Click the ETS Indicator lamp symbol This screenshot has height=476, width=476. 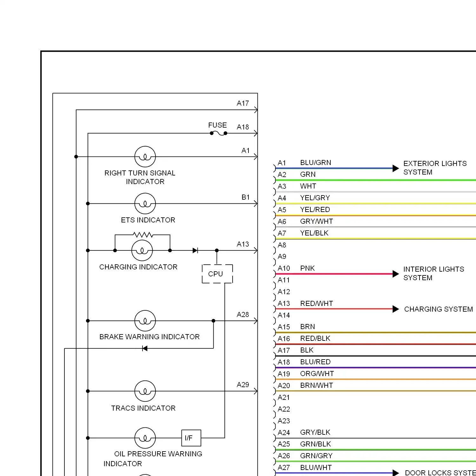pyautogui.click(x=145, y=204)
